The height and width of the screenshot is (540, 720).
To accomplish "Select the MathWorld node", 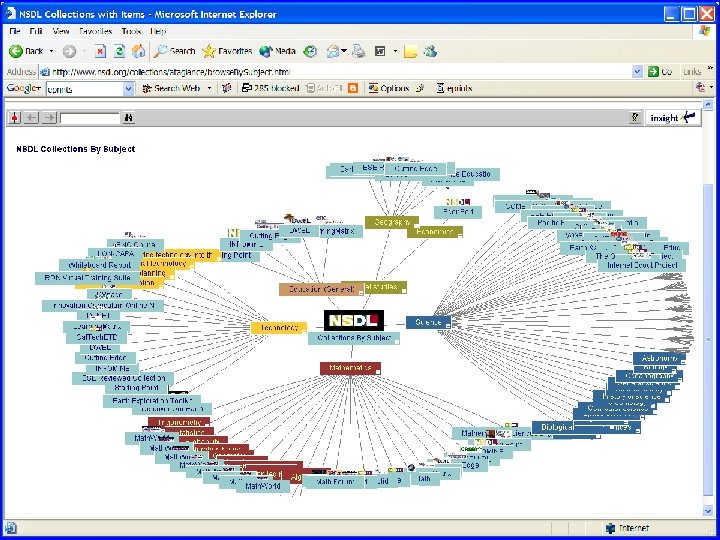I will (x=263, y=486).
